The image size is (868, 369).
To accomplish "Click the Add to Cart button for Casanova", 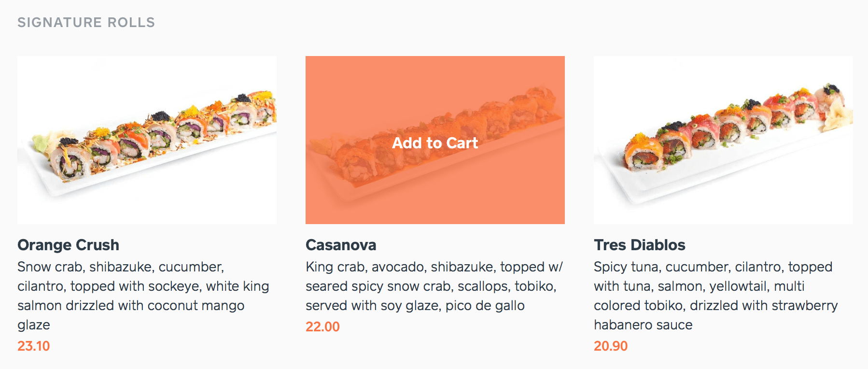I will point(434,142).
